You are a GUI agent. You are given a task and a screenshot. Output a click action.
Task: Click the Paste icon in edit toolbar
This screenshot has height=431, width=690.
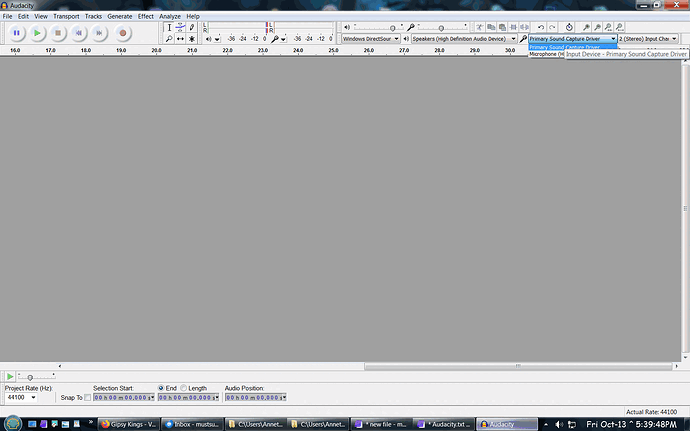502,27
